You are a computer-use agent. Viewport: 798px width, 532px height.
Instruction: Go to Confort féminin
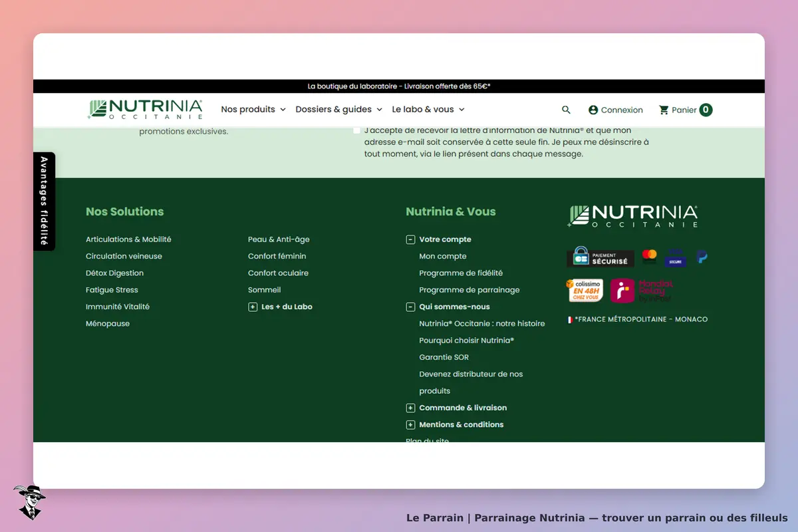tap(277, 256)
